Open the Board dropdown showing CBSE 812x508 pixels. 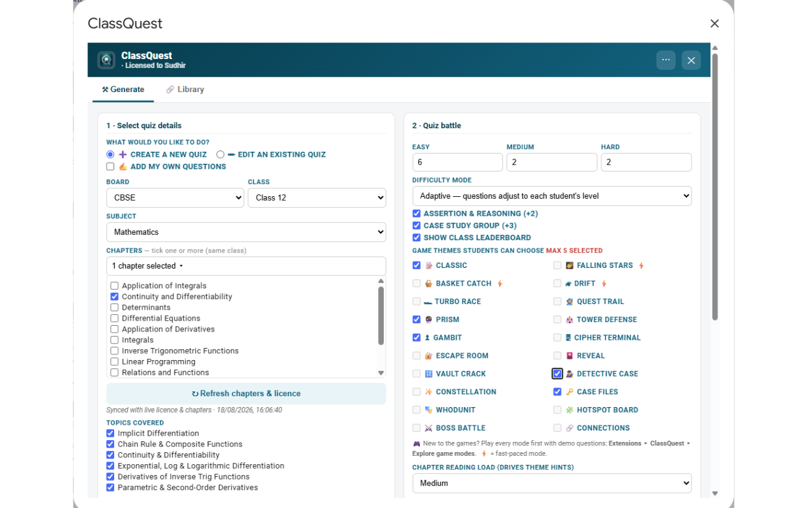[x=175, y=197]
